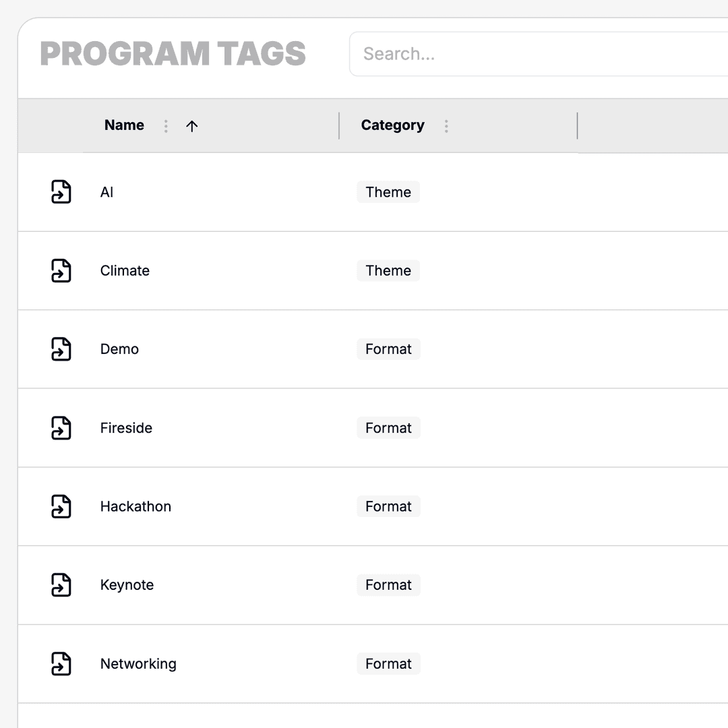The width and height of the screenshot is (728, 728).
Task: Click the Category column header
Action: pos(393,125)
